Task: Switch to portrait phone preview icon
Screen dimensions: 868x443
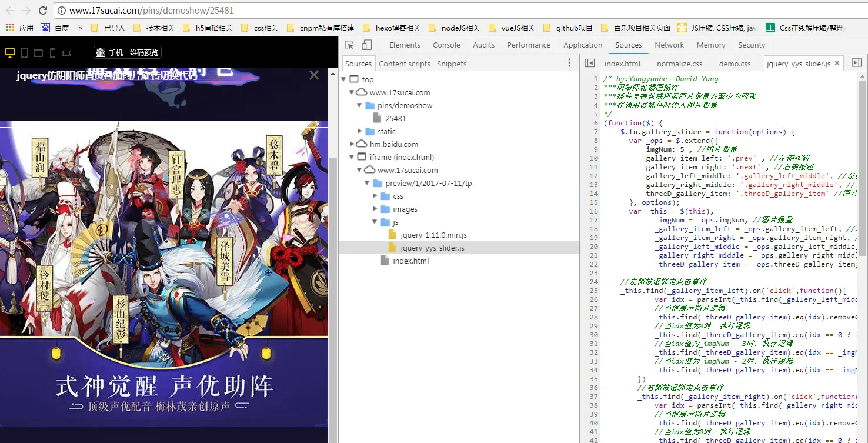Action: click(52, 53)
